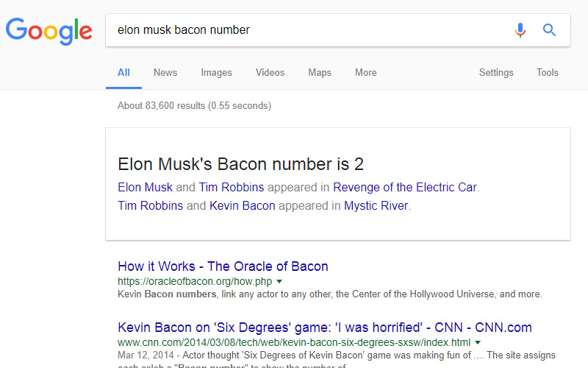Open the Settings menu
588x368 pixels.
tap(496, 72)
